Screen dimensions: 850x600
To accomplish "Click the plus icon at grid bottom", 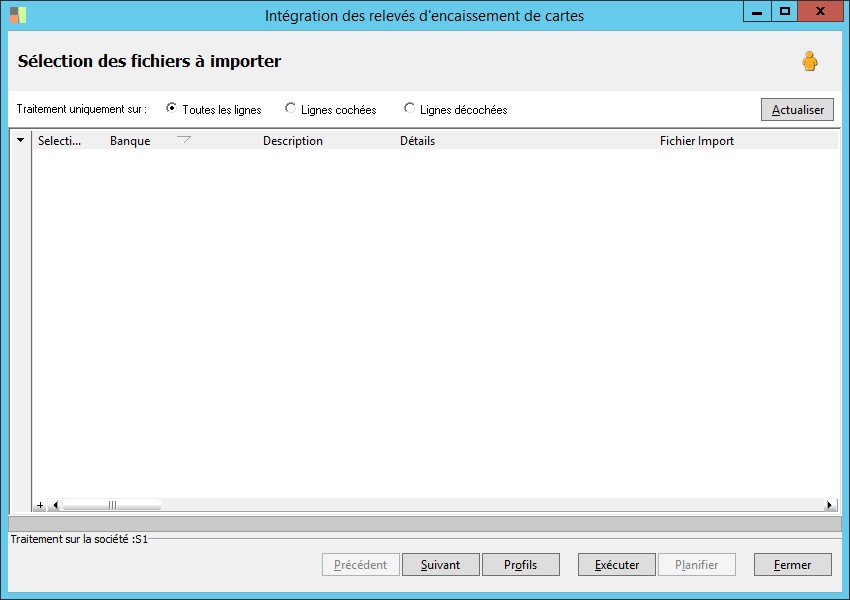I will pos(40,505).
